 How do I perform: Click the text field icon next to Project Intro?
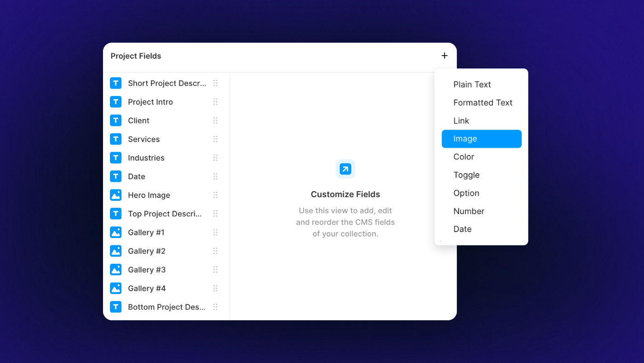pyautogui.click(x=115, y=102)
